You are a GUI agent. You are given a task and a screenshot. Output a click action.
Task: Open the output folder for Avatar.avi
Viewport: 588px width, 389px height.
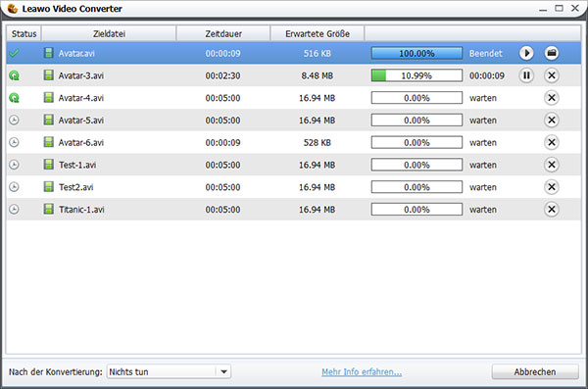(x=551, y=53)
